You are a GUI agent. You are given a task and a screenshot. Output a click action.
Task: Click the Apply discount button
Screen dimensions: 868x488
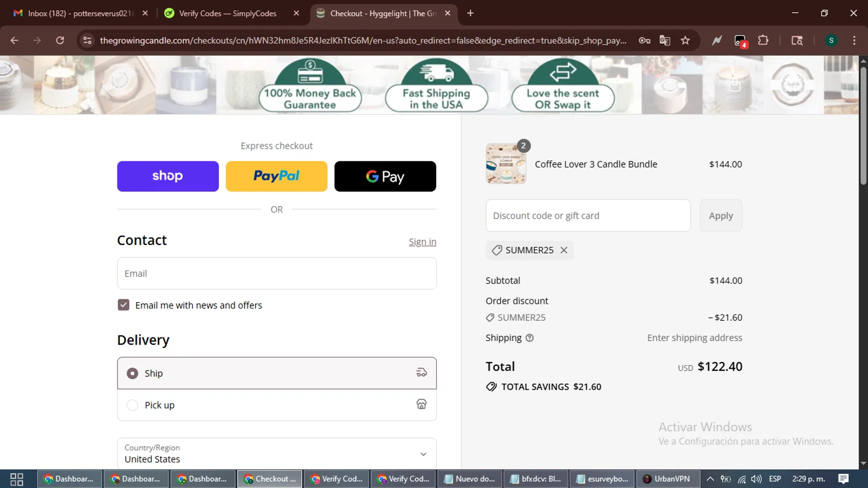(721, 216)
